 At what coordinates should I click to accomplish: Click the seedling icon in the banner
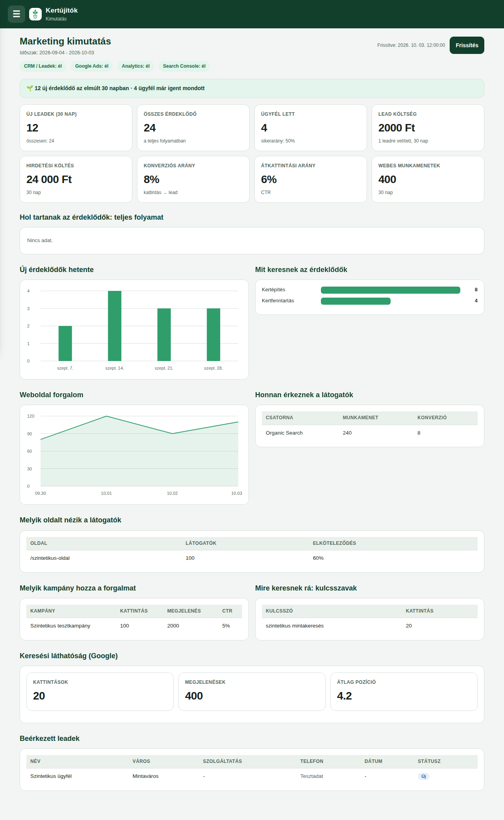pos(30,88)
